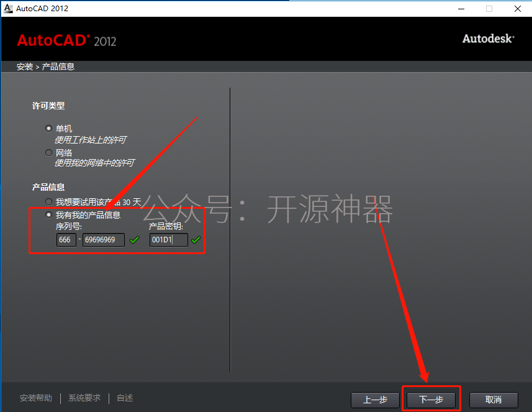Click the 序列号 label
The height and width of the screenshot is (412, 532).
tap(68, 227)
